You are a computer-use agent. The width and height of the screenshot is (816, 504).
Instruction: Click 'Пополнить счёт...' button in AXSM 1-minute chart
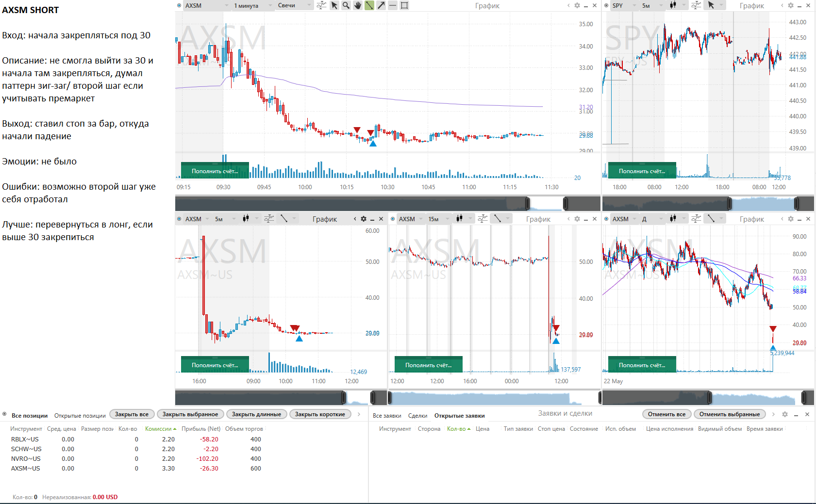click(215, 171)
